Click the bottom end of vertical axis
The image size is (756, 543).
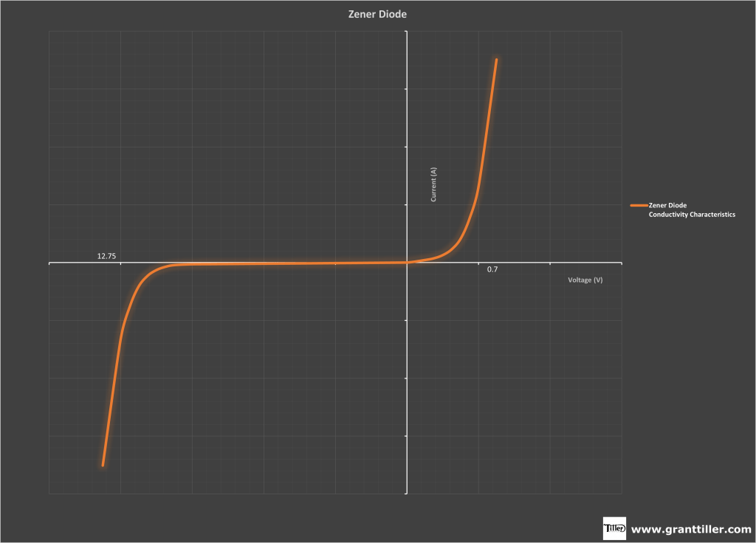tap(407, 493)
